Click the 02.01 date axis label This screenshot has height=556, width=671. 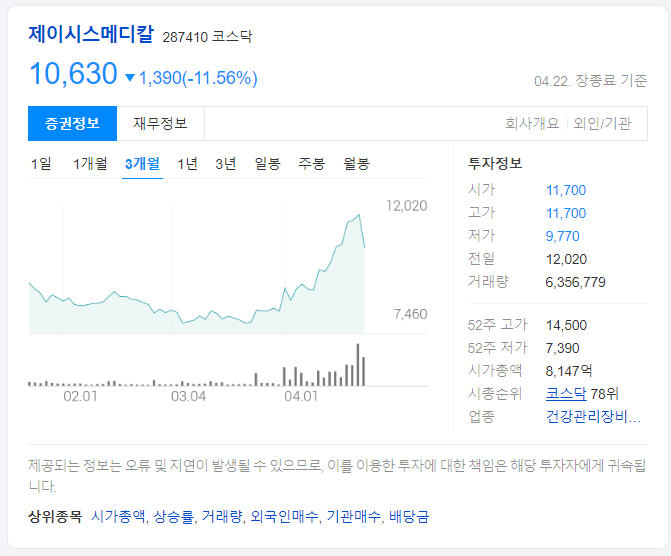pyautogui.click(x=80, y=396)
